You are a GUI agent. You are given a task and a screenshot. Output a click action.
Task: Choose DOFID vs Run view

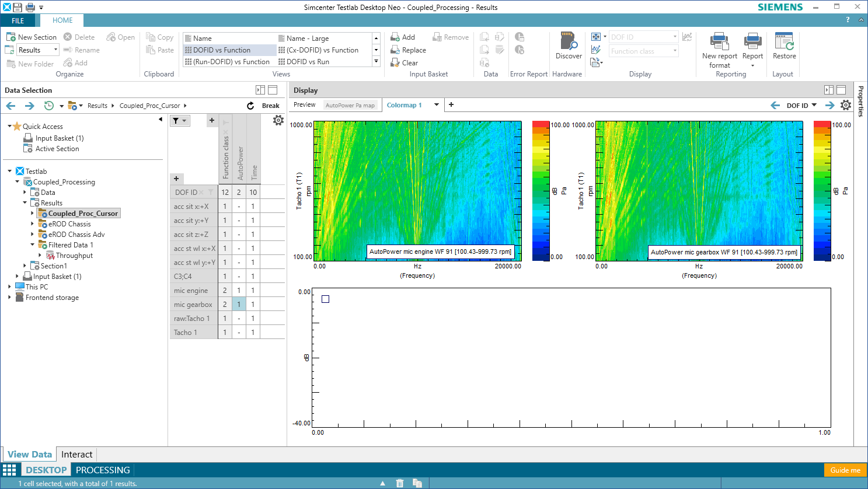click(323, 62)
